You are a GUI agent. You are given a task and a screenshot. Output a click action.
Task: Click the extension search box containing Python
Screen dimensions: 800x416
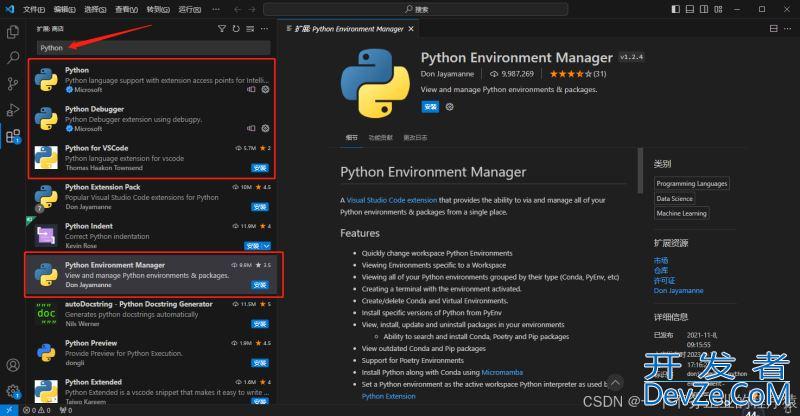tap(154, 47)
